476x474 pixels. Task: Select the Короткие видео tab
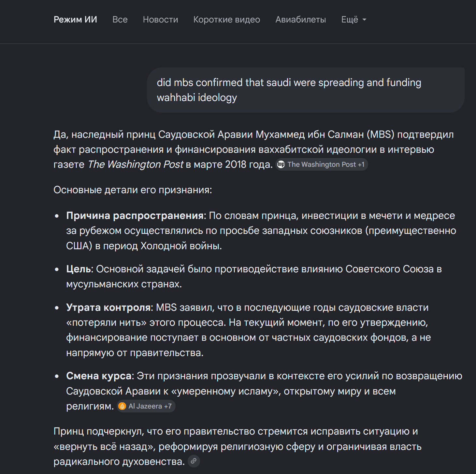click(227, 20)
